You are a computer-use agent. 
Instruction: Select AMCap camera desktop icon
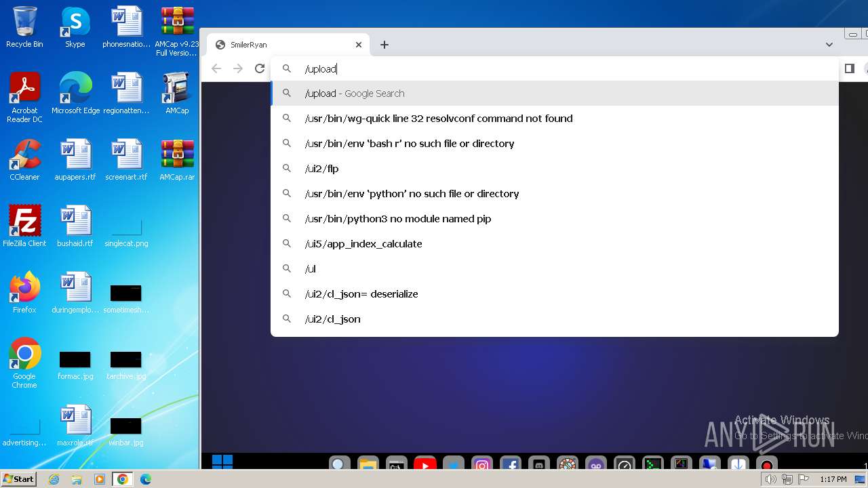[x=177, y=94]
